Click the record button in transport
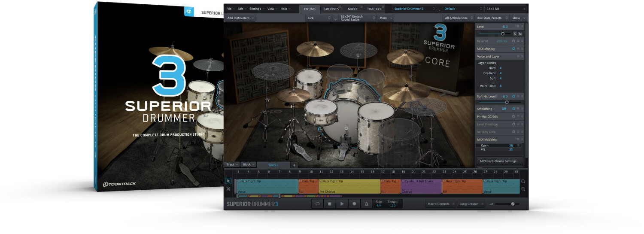Image resolution: width=644 pixels, height=234 pixels. [x=354, y=204]
